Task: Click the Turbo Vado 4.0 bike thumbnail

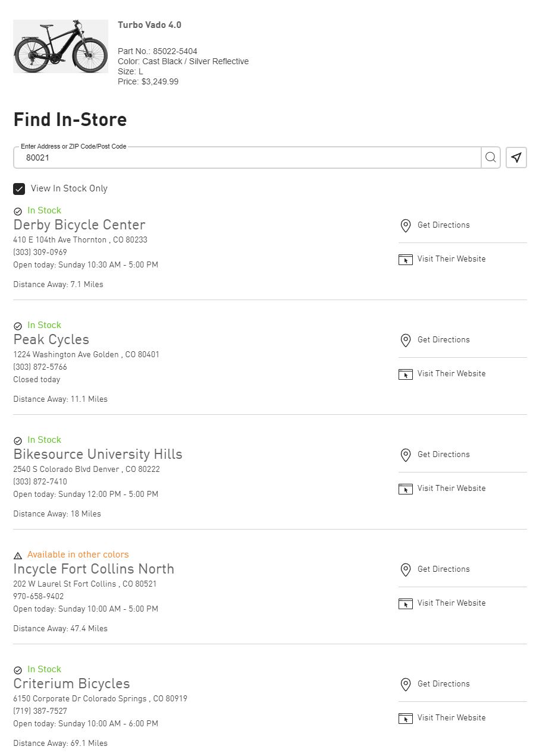Action: coord(61,46)
